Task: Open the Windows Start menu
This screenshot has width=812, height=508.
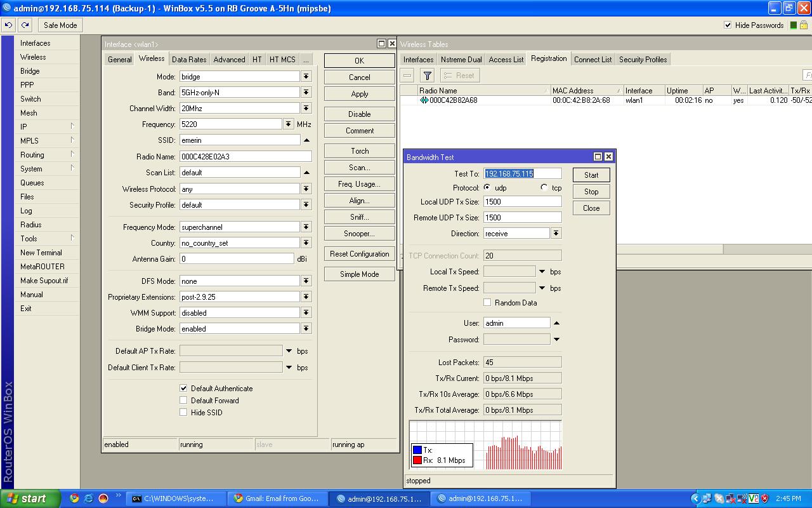Action: [30, 498]
